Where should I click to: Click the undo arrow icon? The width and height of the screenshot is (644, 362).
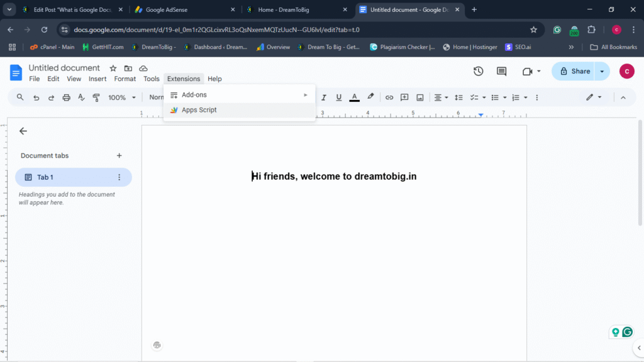click(36, 97)
